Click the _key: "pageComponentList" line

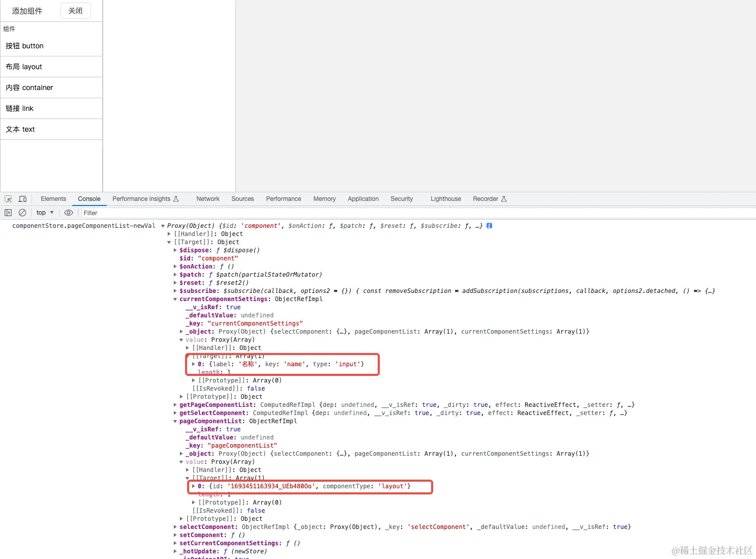tap(231, 446)
